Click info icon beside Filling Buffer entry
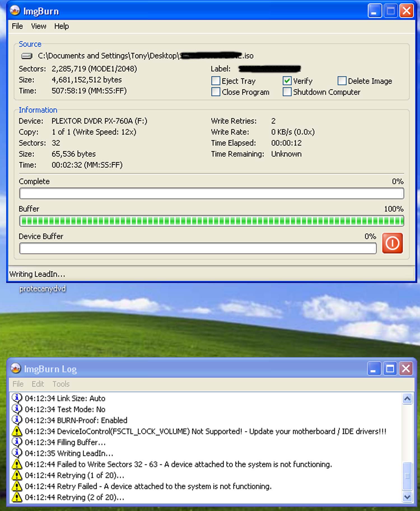 tap(17, 442)
